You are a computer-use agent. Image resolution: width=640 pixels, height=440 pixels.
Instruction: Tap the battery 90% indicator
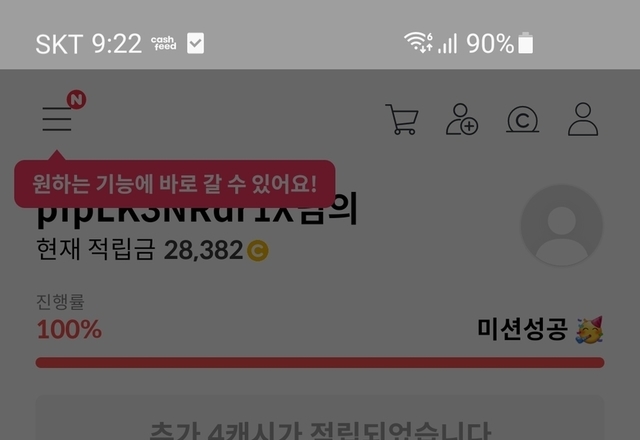click(500, 43)
